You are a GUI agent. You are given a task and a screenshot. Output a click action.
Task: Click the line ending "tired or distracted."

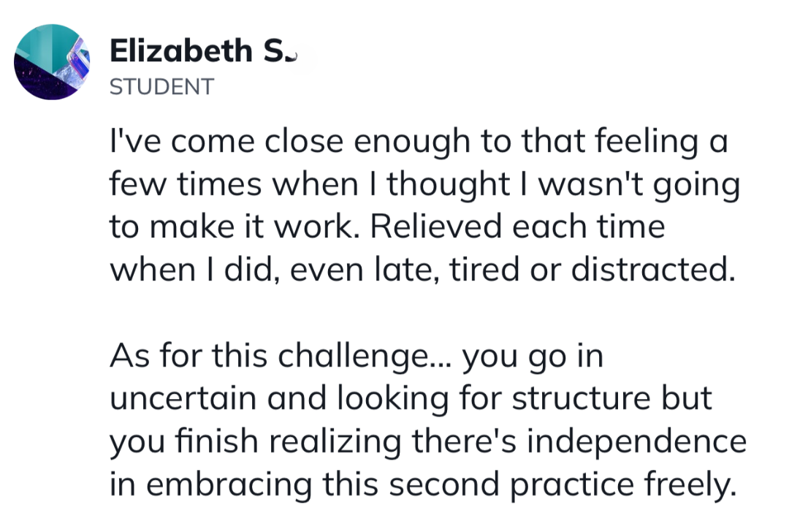click(423, 270)
